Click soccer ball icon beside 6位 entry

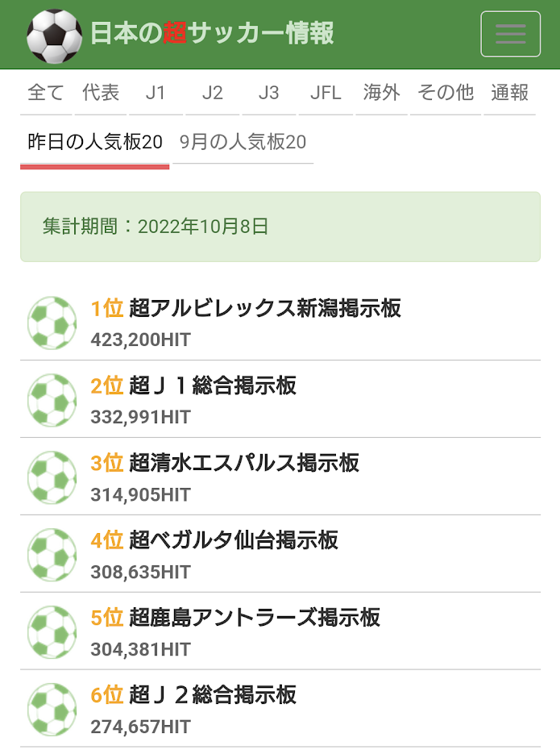coord(52,710)
